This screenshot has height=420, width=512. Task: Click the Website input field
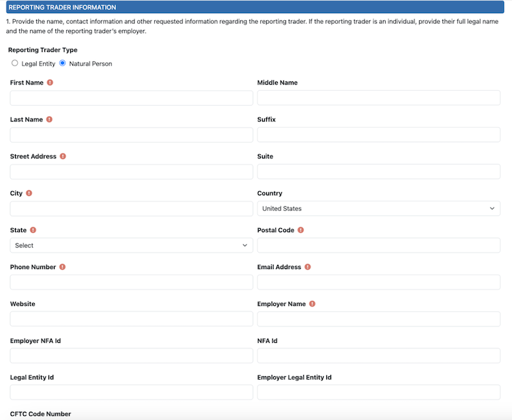pyautogui.click(x=132, y=319)
